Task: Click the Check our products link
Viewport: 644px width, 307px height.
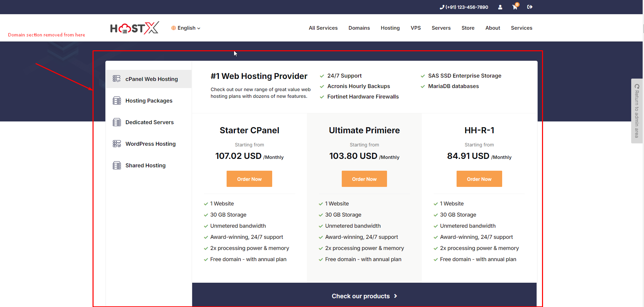Action: 364,296
